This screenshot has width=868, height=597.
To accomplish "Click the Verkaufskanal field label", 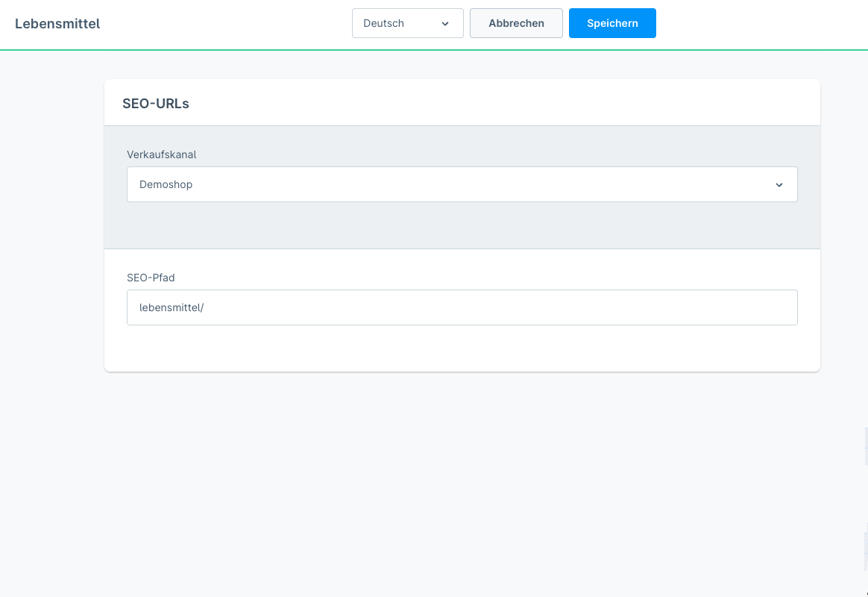I will [x=161, y=154].
